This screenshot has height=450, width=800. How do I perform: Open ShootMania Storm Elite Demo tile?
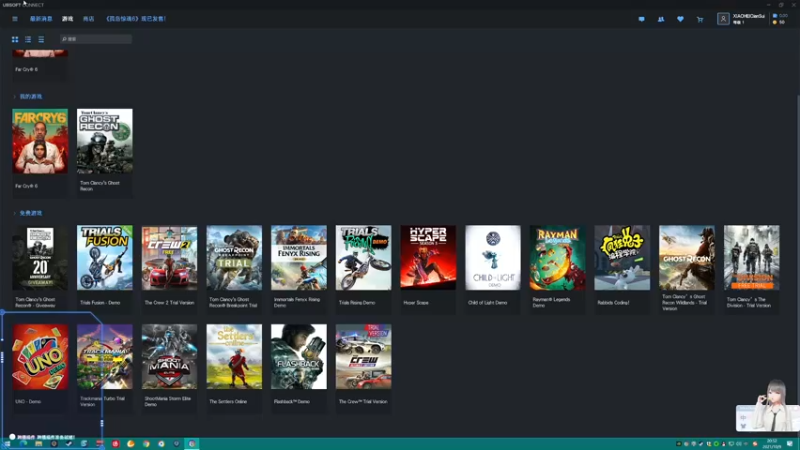(169, 367)
